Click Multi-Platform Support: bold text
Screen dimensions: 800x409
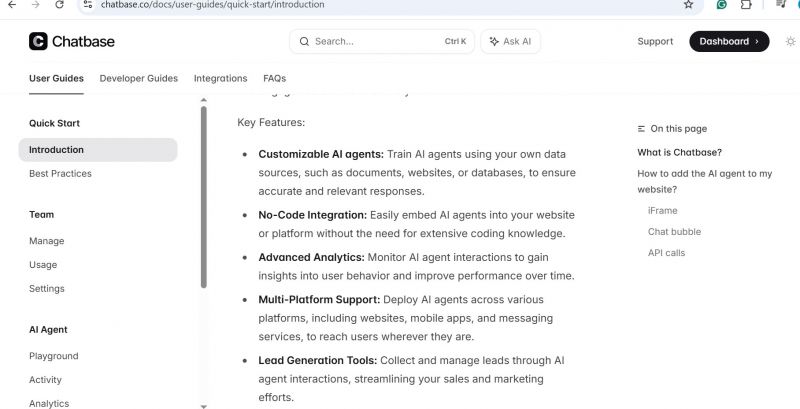click(x=319, y=299)
